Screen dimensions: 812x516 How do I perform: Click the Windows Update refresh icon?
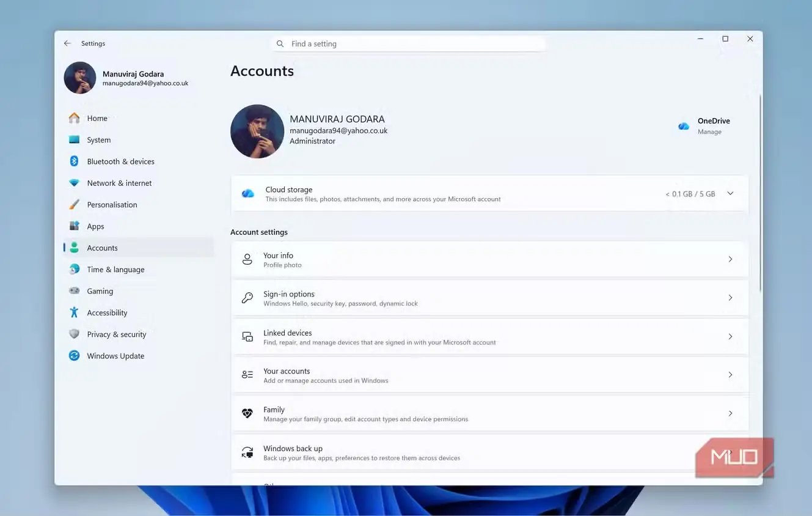coord(74,356)
